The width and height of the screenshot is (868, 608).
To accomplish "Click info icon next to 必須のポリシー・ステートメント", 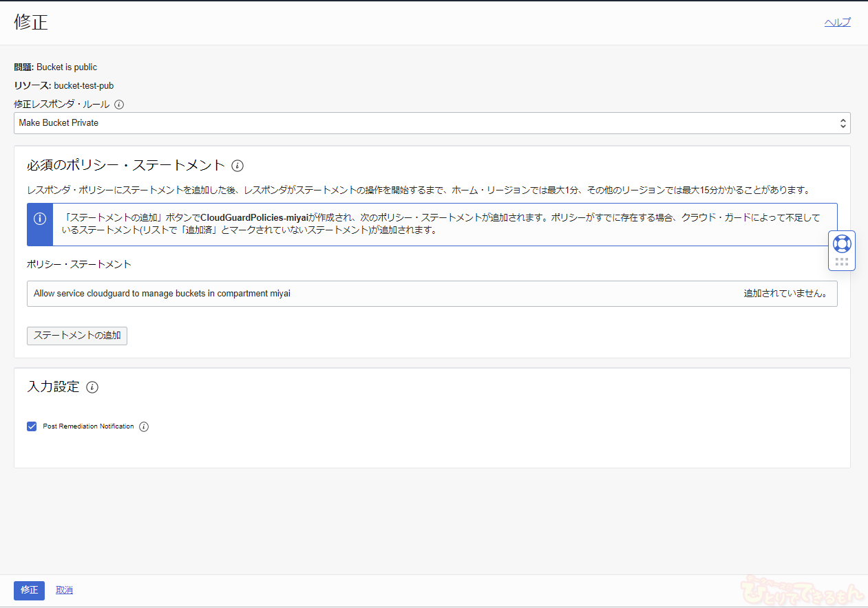I will (237, 166).
